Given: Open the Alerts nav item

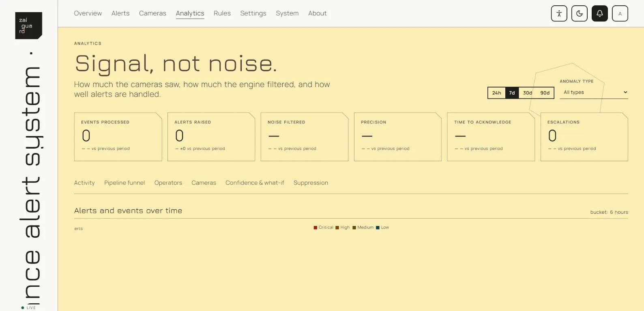Looking at the screenshot, I should coord(120,13).
